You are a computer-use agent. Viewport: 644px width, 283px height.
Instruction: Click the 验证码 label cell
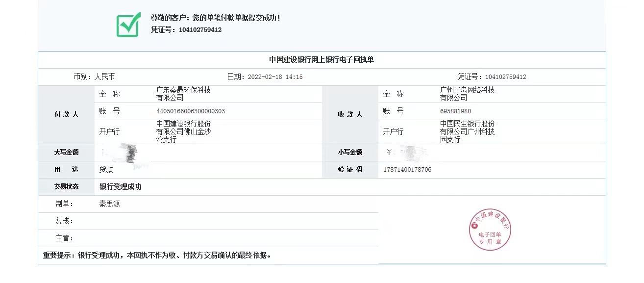coord(350,170)
